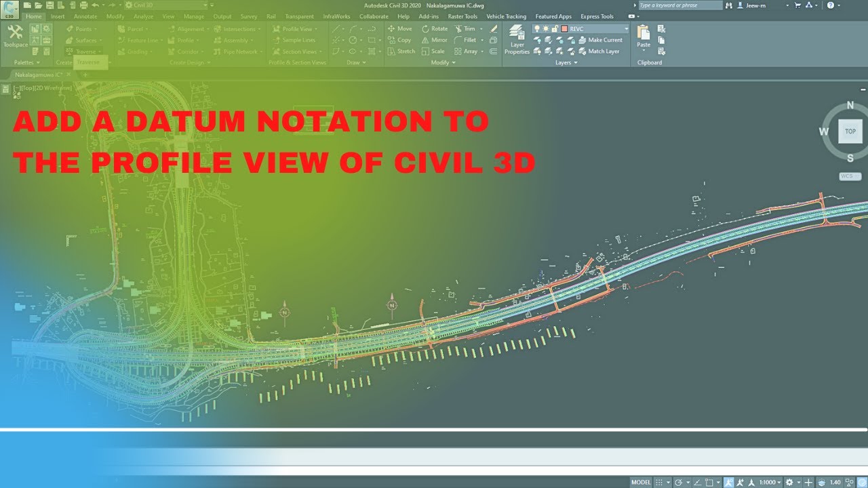Select the Circle draw tool
This screenshot has height=488, width=868.
click(x=353, y=40)
